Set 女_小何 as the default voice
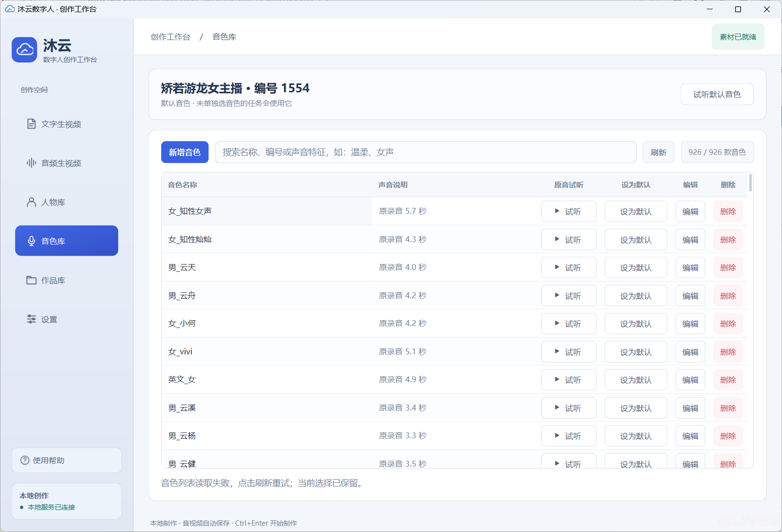Screen dimensions: 782x532 click(x=636, y=324)
